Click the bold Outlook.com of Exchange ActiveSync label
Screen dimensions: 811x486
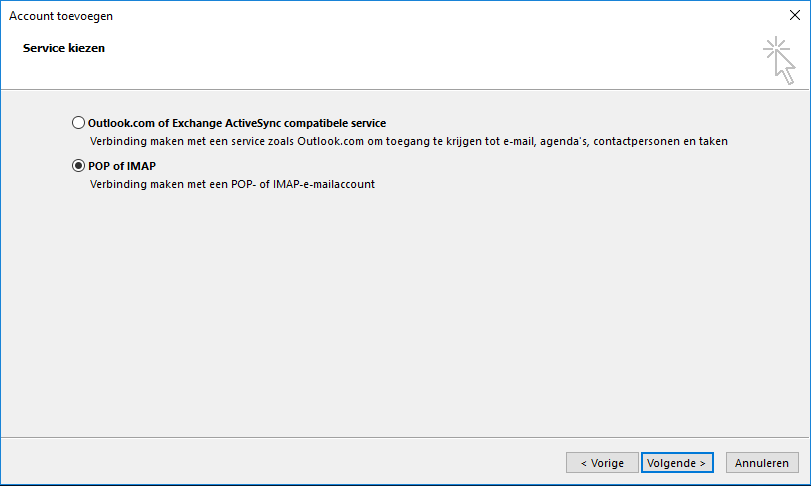pyautogui.click(x=237, y=123)
